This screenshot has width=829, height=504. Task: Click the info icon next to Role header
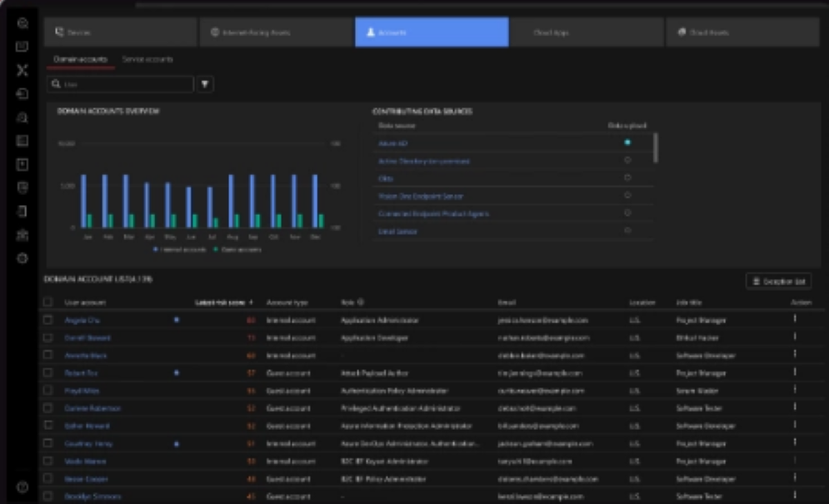[x=361, y=302]
